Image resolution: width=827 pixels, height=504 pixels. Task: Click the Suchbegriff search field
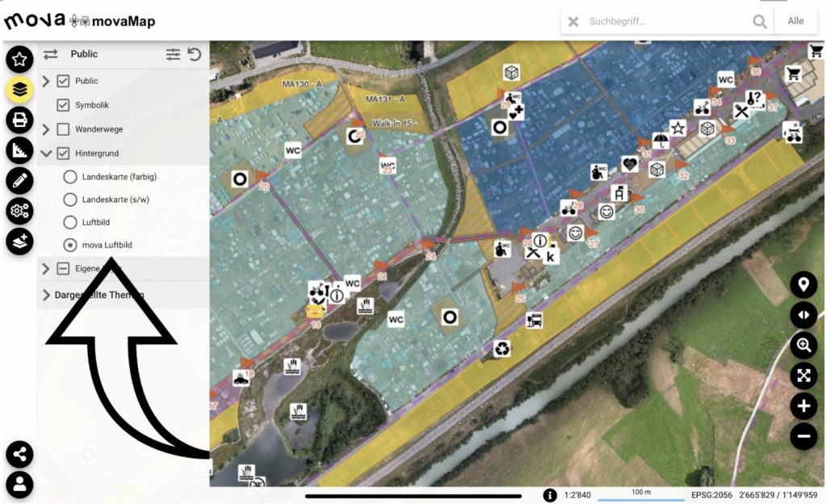[x=666, y=21]
